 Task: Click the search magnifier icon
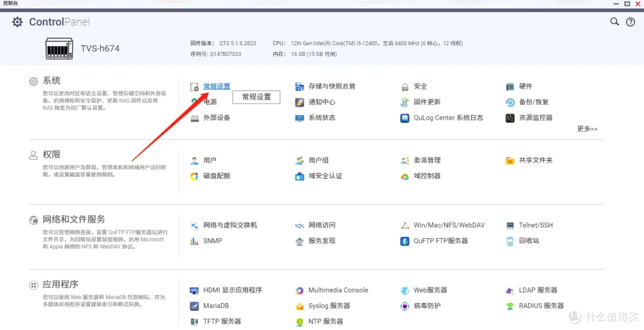coord(614,22)
